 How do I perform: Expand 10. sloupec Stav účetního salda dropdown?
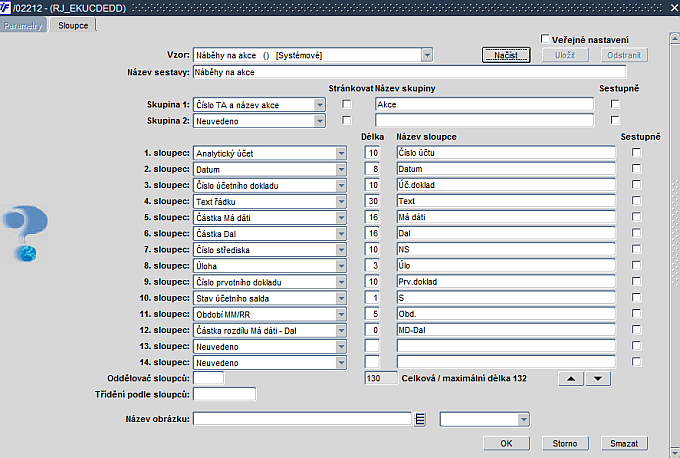click(341, 298)
